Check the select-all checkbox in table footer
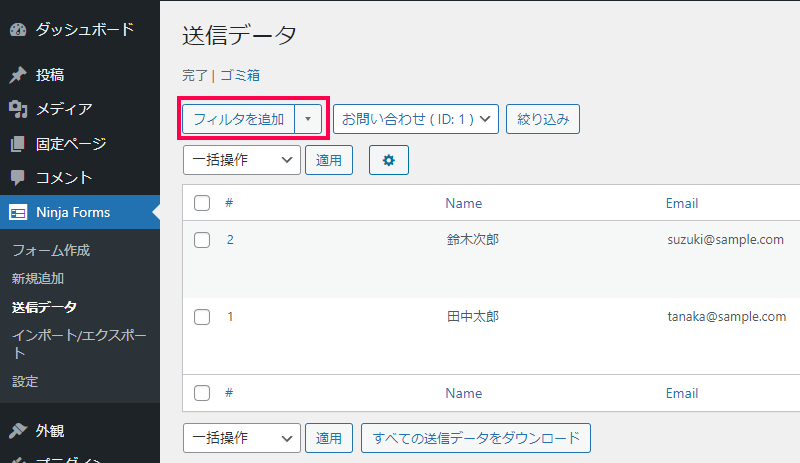Screen dimensions: 800x463 point(202,393)
